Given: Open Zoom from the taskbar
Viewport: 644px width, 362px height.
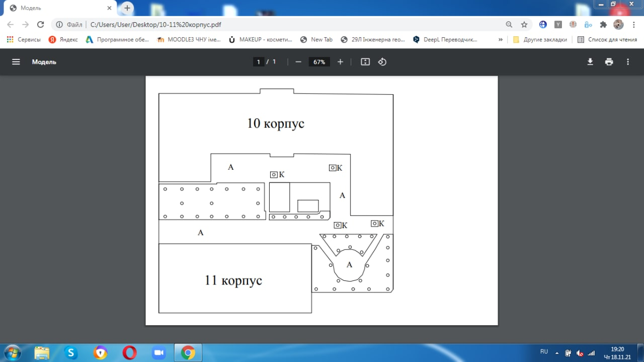Looking at the screenshot, I should click(158, 352).
